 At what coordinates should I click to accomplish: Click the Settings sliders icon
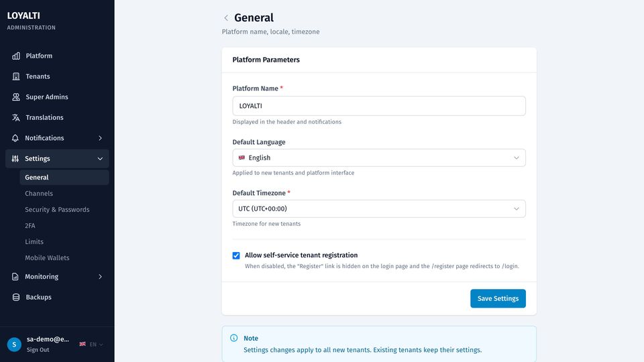pyautogui.click(x=15, y=158)
